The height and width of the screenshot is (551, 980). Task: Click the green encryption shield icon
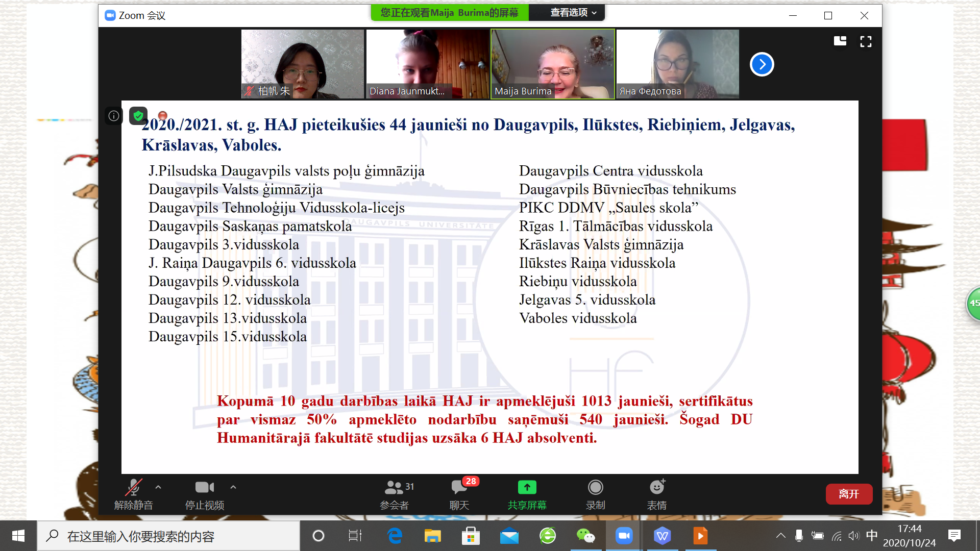coord(138,116)
